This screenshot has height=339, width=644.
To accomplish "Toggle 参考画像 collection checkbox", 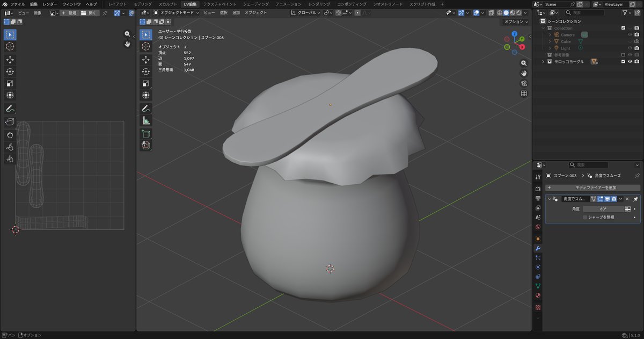I will pos(623,55).
